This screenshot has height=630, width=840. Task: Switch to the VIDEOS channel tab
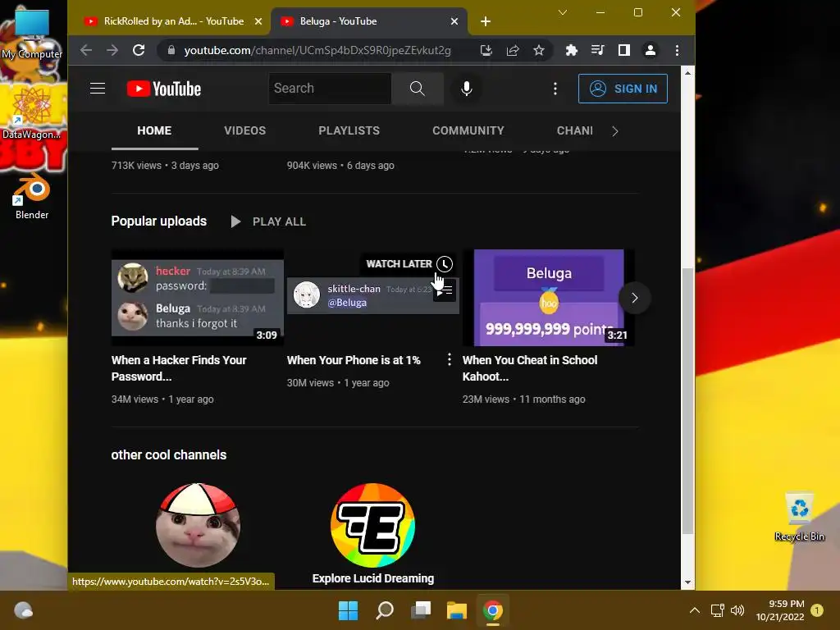pyautogui.click(x=244, y=130)
